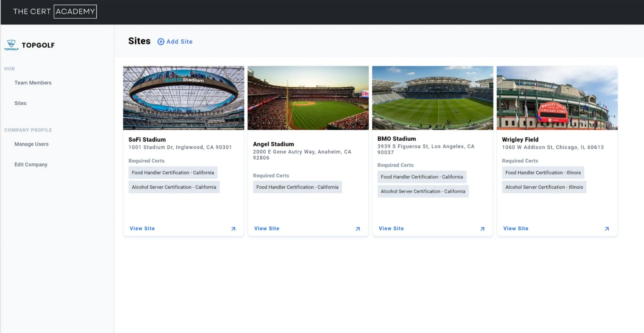Click Required Certs label on Wrigley Field card

pyautogui.click(x=520, y=161)
